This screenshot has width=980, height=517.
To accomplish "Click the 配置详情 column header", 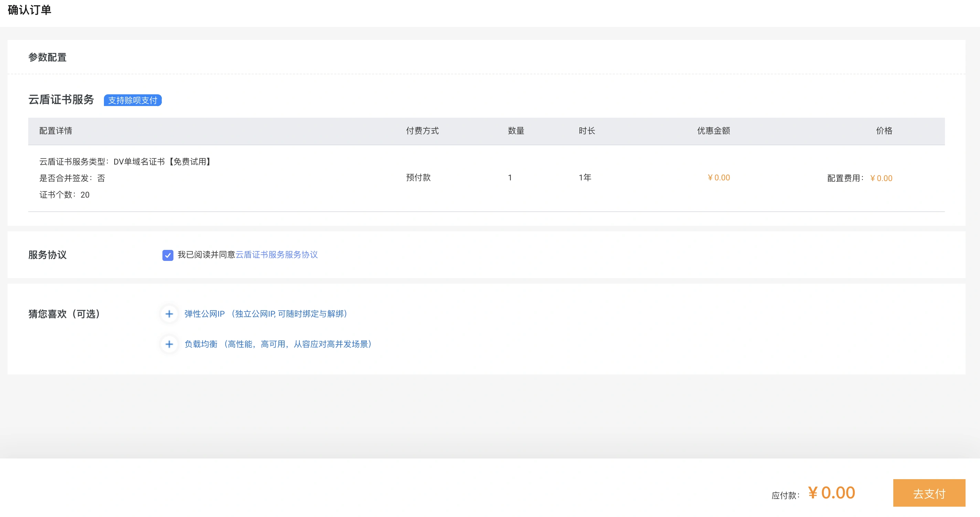I will point(55,131).
